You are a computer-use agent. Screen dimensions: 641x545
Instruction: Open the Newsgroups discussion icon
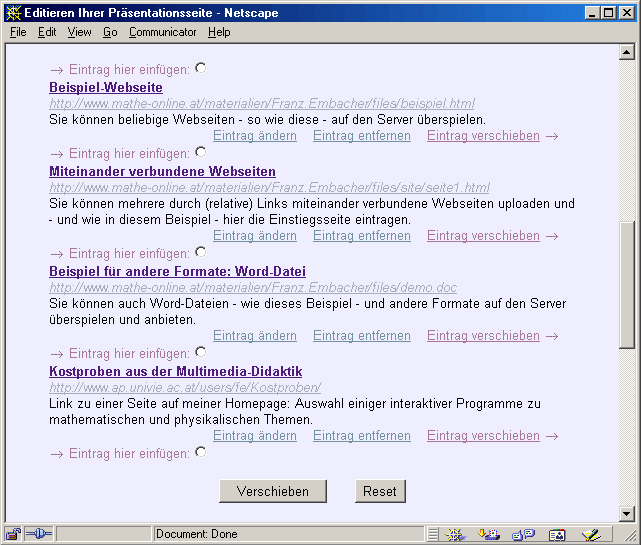tap(523, 534)
